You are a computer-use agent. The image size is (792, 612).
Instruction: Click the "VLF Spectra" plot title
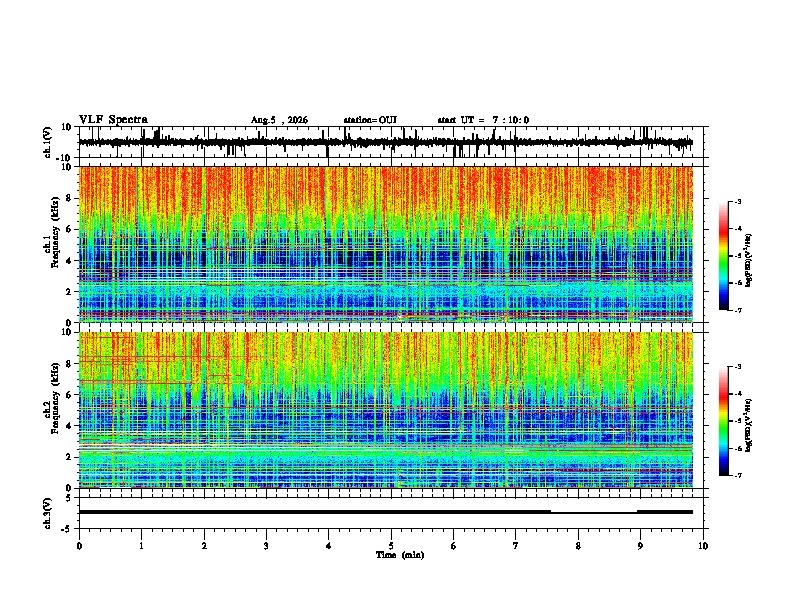click(113, 120)
